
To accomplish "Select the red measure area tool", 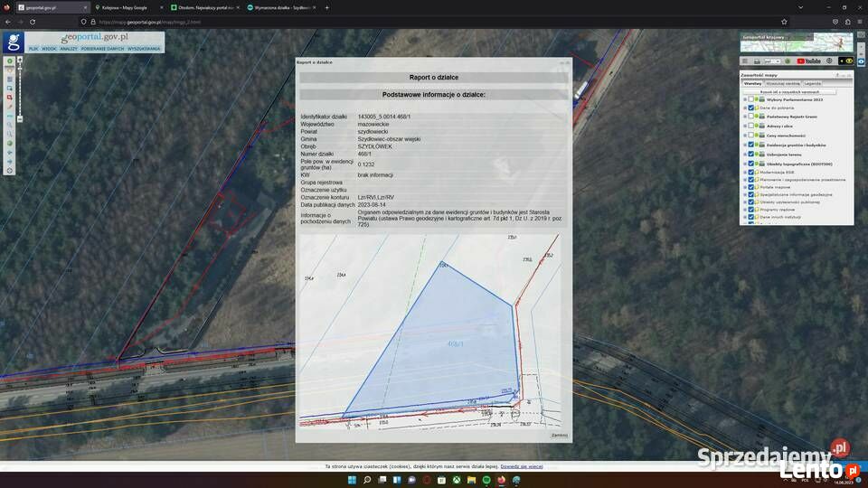I will (9, 98).
